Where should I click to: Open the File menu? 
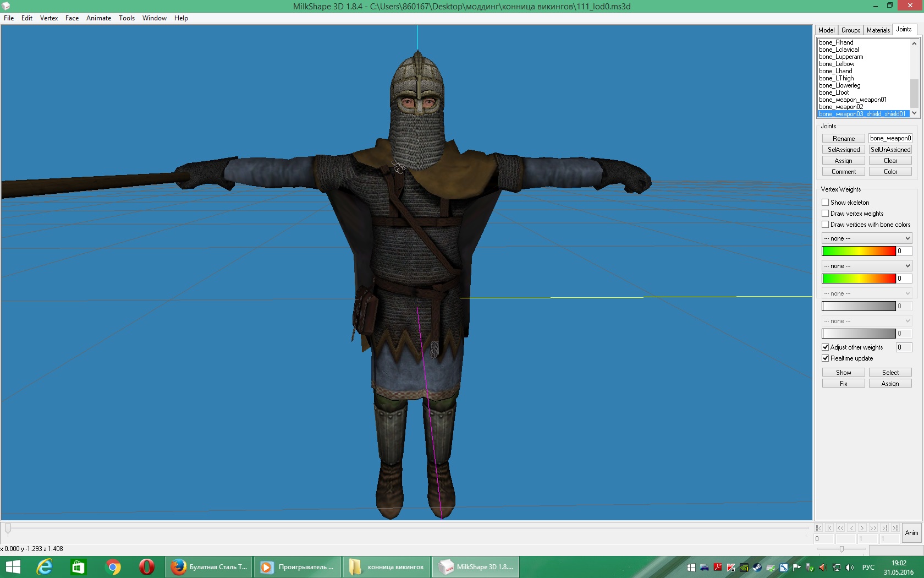click(x=9, y=18)
